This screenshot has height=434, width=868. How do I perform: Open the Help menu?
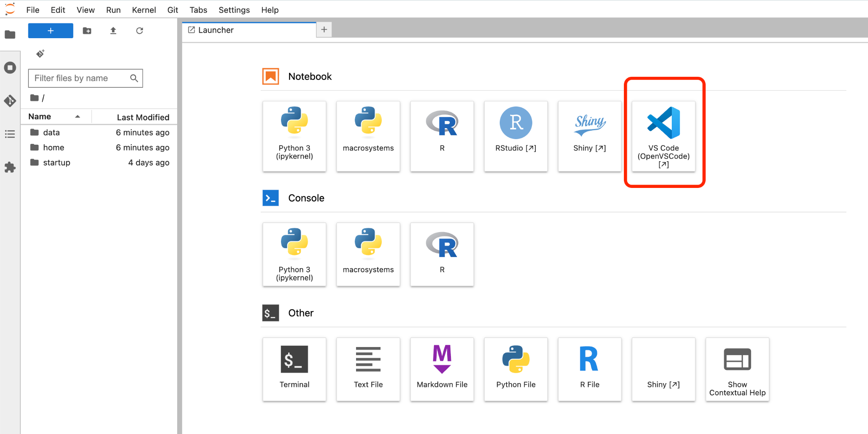270,10
